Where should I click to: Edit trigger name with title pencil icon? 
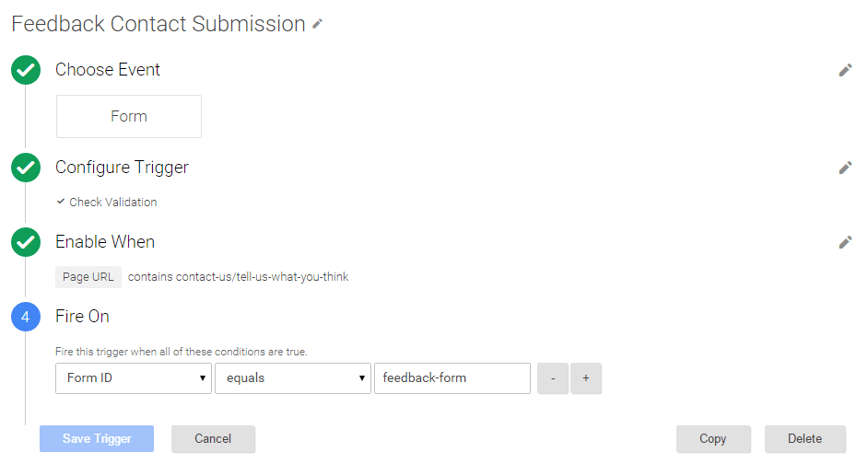(x=317, y=24)
